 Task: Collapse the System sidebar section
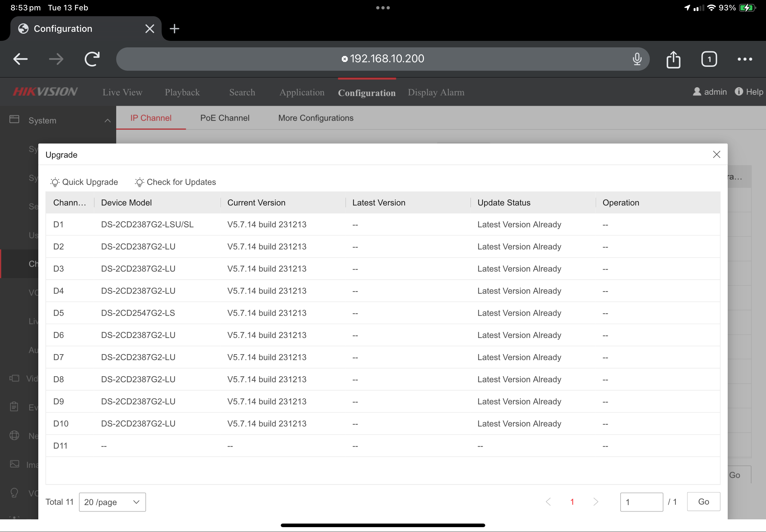(107, 121)
